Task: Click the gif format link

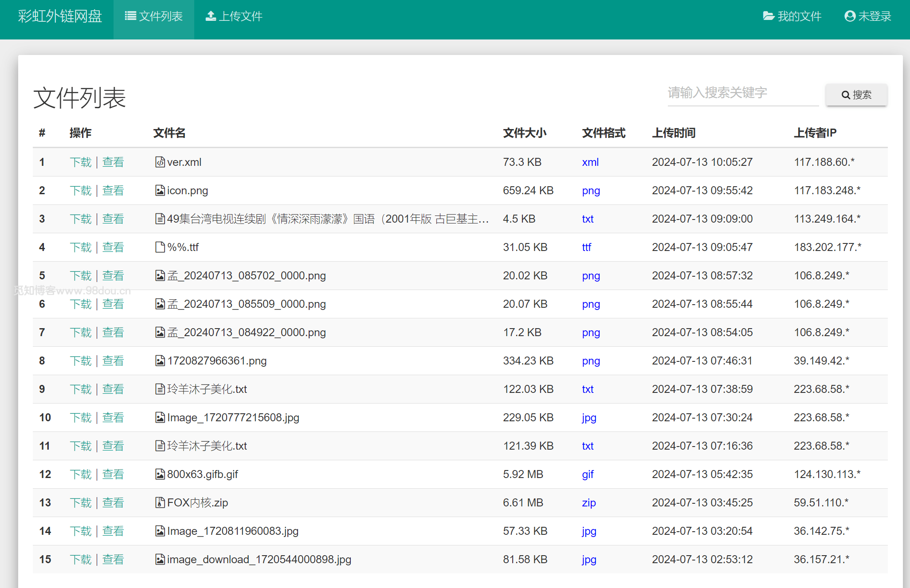Action: point(588,474)
